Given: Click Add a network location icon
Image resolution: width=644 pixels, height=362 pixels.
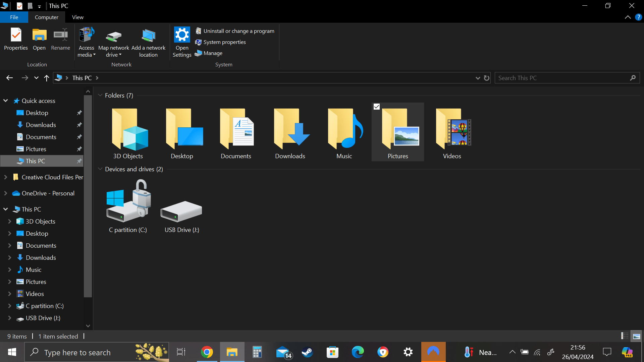Looking at the screenshot, I should coord(148,36).
